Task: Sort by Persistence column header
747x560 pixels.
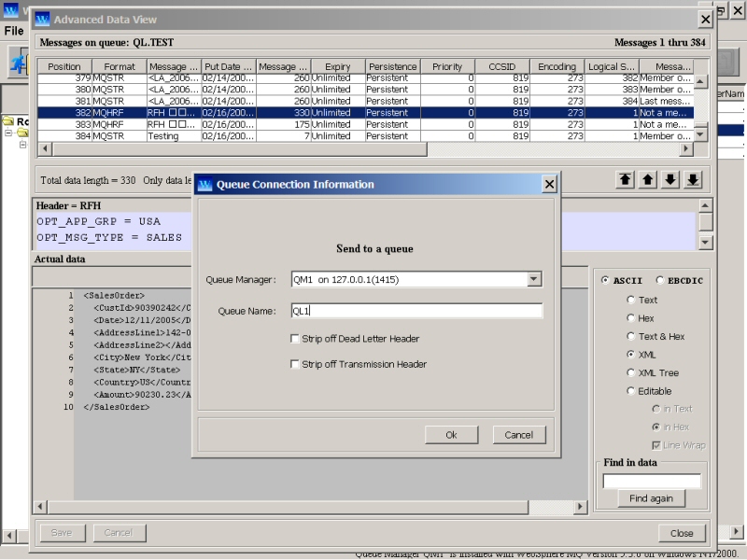Action: 392,66
